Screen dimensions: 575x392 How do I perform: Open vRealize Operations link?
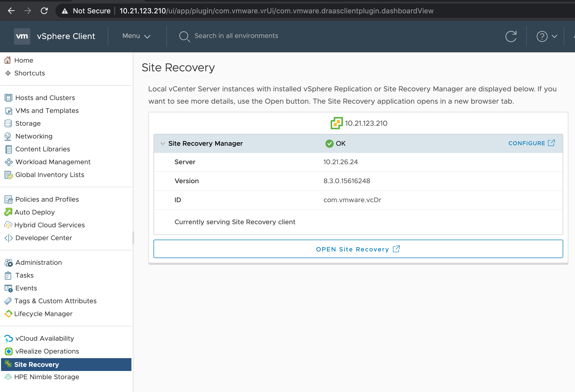coord(47,351)
